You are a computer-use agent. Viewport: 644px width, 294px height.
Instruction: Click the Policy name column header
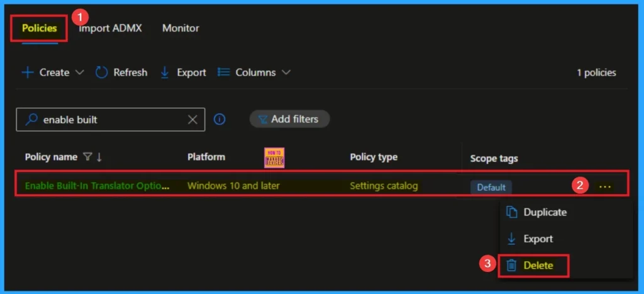click(51, 157)
